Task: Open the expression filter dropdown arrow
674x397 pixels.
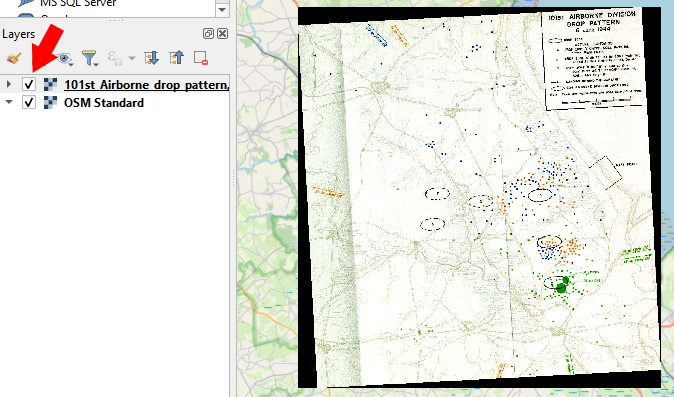Action: click(132, 58)
